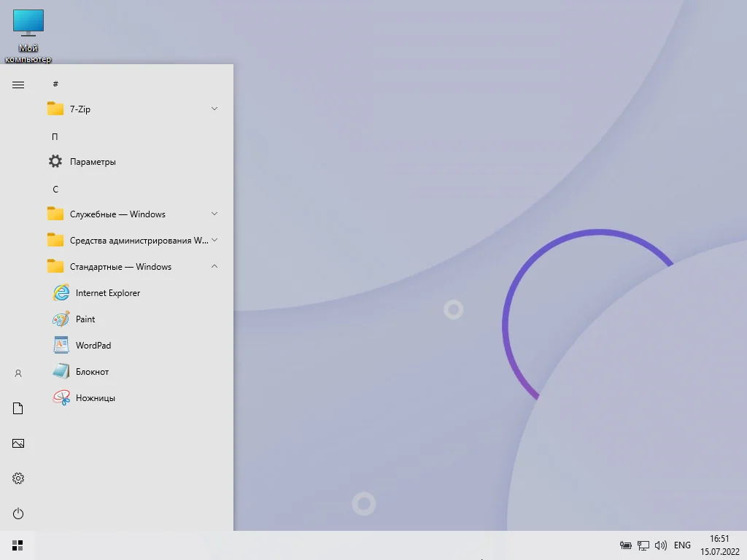This screenshot has width=747, height=560.
Task: Click the Служебные — Windows folder icon
Action: [55, 214]
